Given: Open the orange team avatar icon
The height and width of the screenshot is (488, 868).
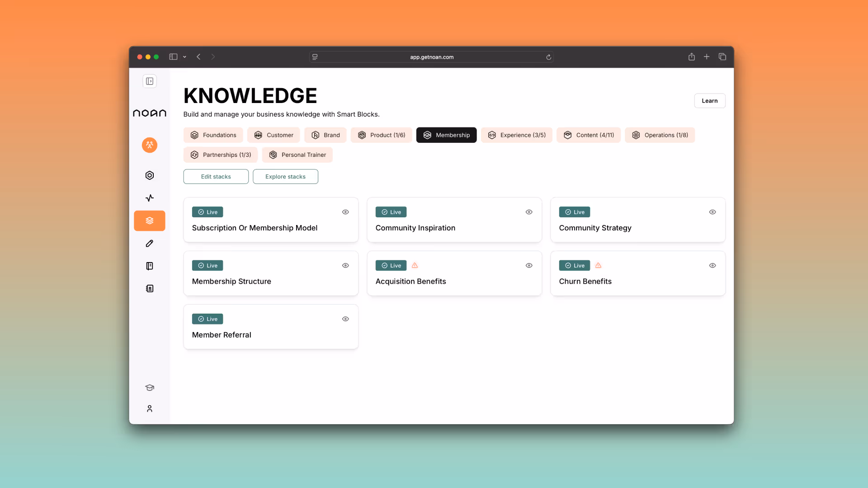Looking at the screenshot, I should 150,145.
